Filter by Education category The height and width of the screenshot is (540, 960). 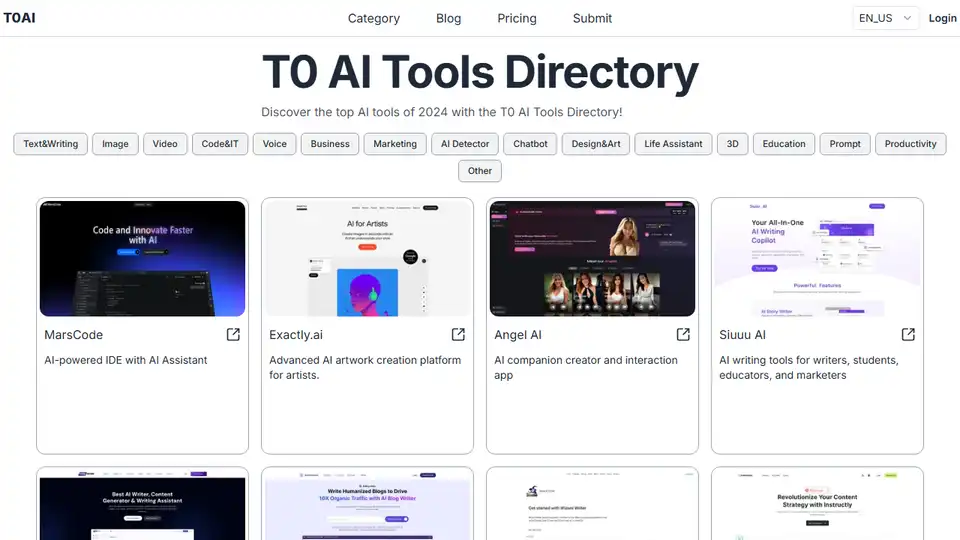coord(784,144)
